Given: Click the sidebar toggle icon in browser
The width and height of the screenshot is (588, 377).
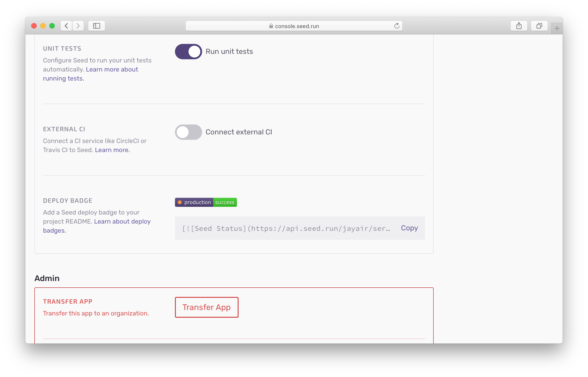Looking at the screenshot, I should (96, 26).
